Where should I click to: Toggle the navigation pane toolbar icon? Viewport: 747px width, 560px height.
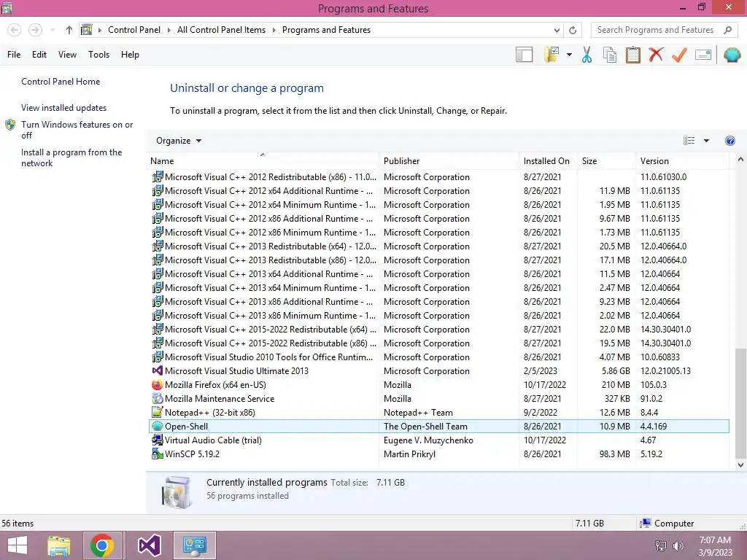coord(524,55)
